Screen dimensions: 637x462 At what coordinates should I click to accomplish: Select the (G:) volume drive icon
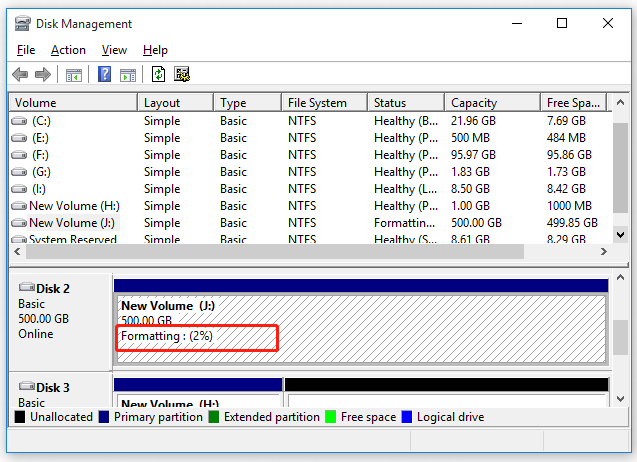coord(19,172)
